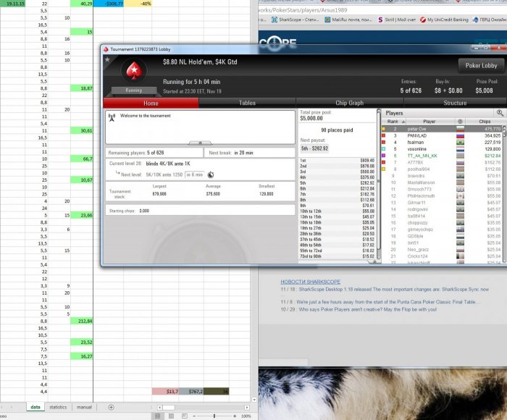Select the petar Ove player row
The image size is (507, 420).
click(442, 129)
